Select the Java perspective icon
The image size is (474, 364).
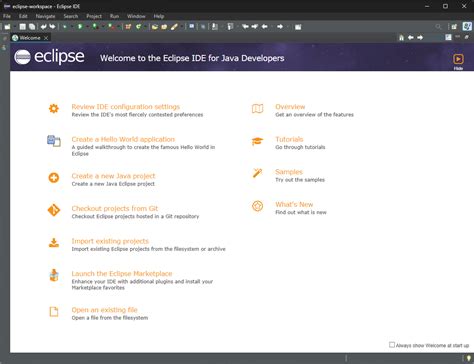point(467,27)
